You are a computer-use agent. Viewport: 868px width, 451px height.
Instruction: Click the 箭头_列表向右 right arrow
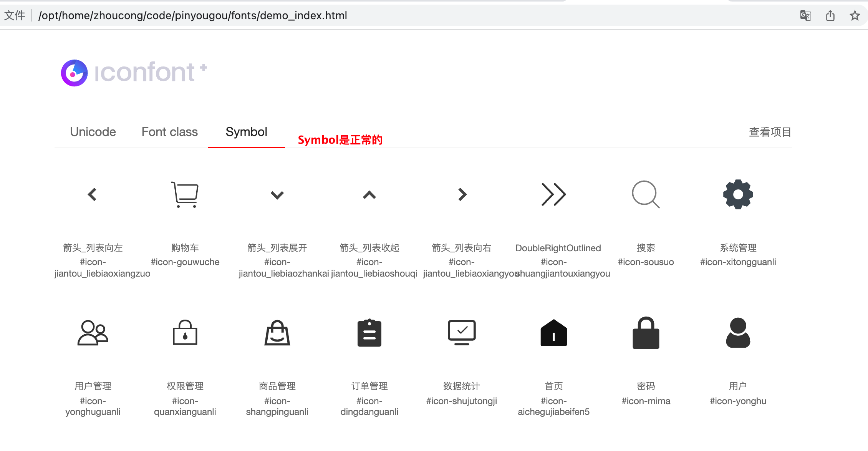pos(462,194)
